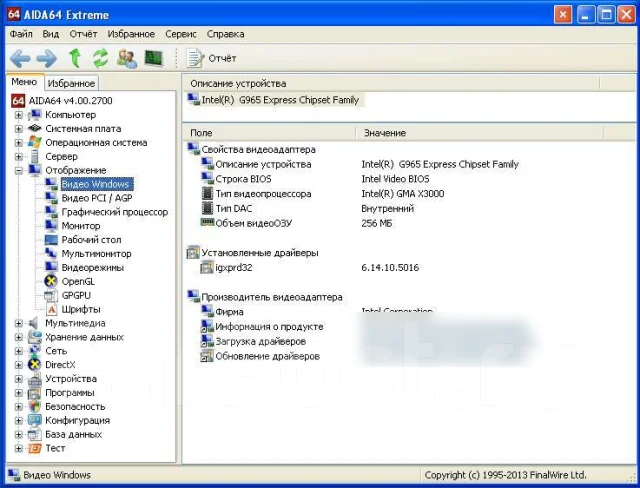
Task: Switch to the Избранное tab in the sidebar
Action: 71,83
